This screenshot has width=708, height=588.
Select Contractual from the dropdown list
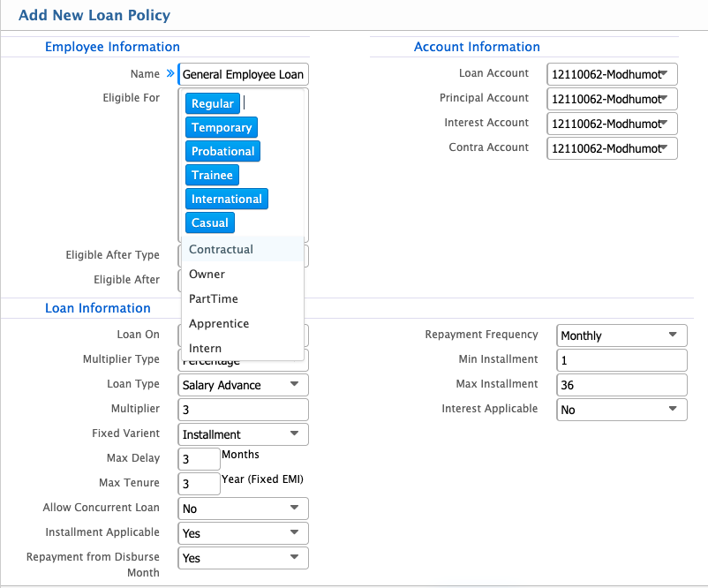click(222, 250)
